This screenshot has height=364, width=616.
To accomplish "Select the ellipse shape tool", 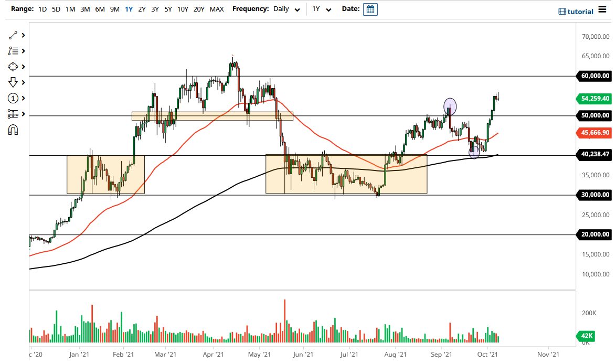I will 13,67.
